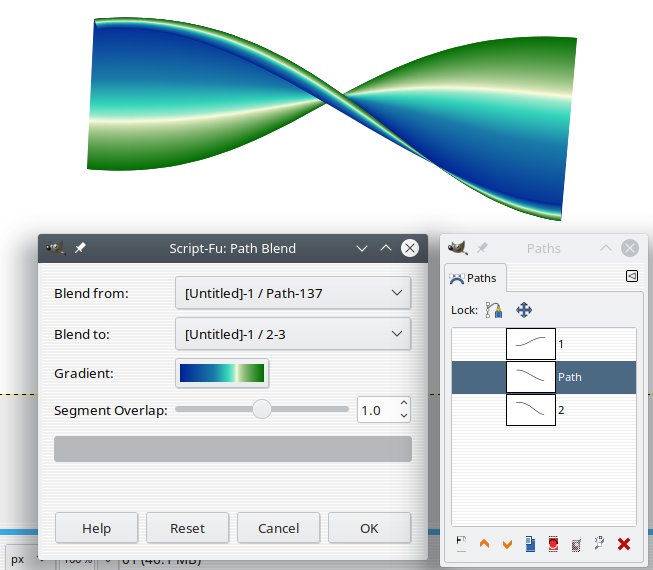653x570 pixels.
Task: Close the Script-Fu Path Blend dialog
Action: [410, 248]
